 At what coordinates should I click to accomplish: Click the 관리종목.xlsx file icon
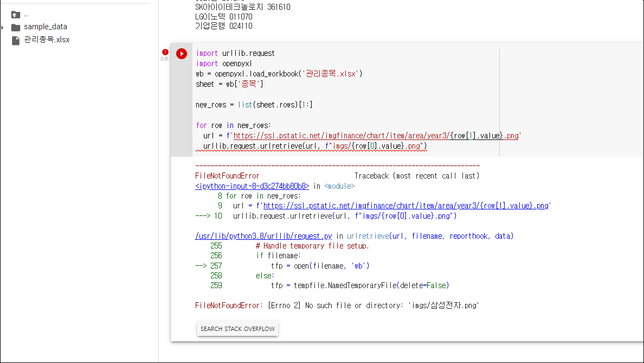pyautogui.click(x=16, y=40)
